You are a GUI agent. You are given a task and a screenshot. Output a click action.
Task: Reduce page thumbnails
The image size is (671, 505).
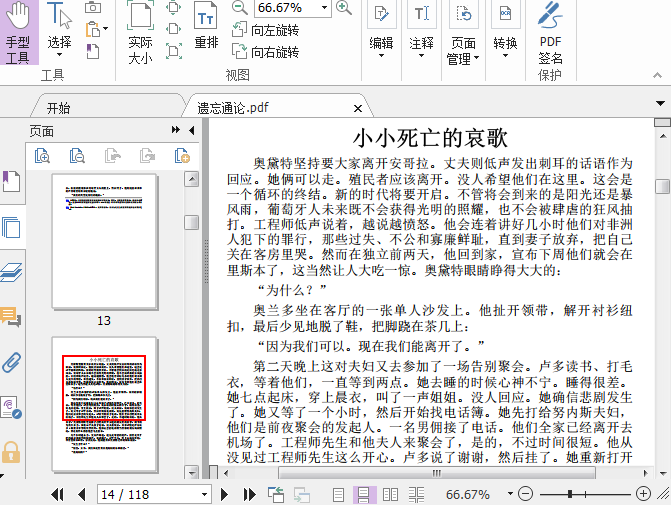coord(77,156)
